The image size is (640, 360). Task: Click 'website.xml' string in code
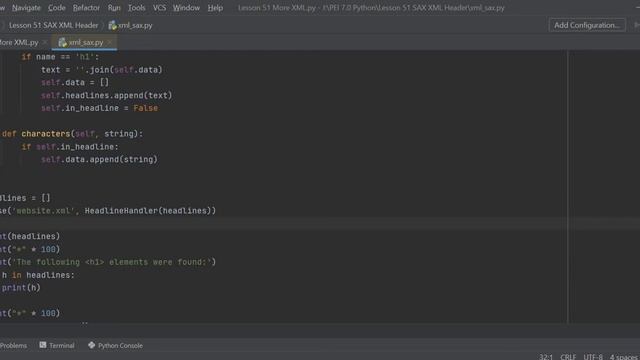[x=44, y=211]
